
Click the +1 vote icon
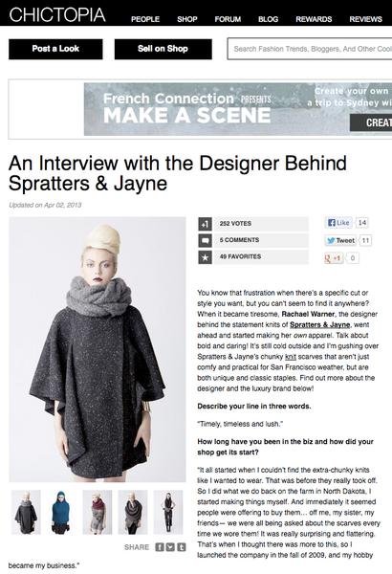pyautogui.click(x=205, y=224)
